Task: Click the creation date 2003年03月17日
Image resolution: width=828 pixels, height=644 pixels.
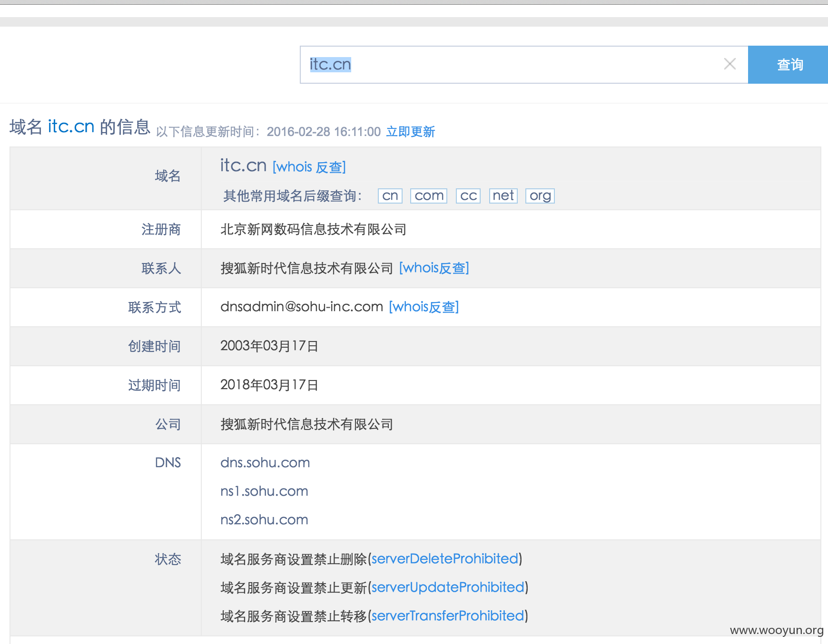Action: coord(269,346)
